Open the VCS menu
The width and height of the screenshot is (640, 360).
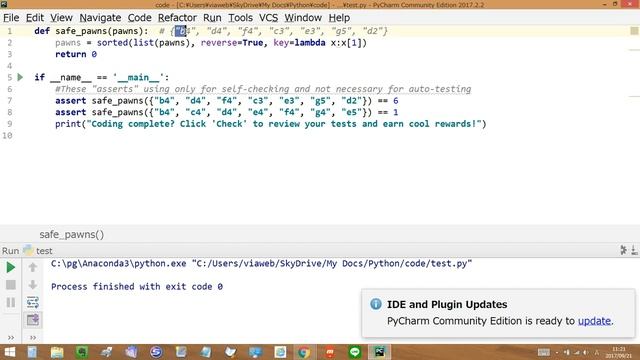(x=269, y=18)
